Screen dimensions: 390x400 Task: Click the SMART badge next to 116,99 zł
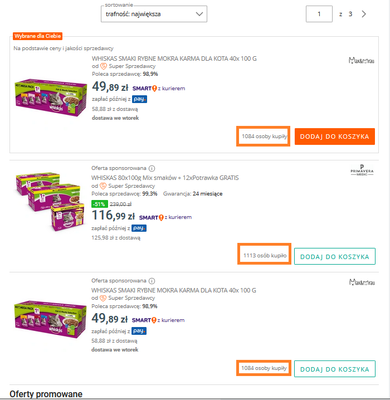pyautogui.click(x=151, y=217)
